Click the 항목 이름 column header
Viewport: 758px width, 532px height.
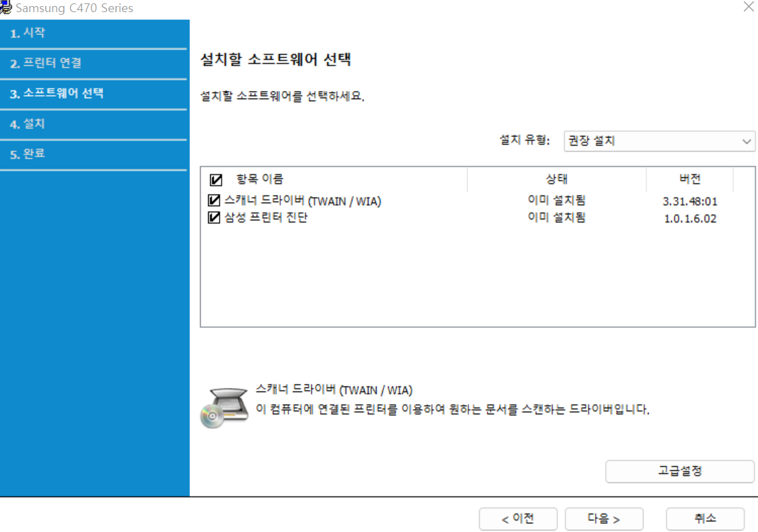[259, 179]
